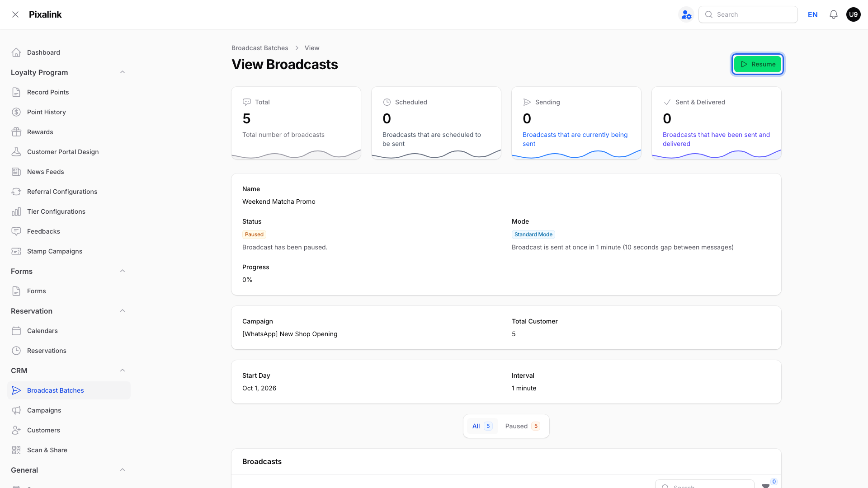Go to Broadcast Batches breadcrumb
The height and width of the screenshot is (488, 868).
tap(260, 48)
